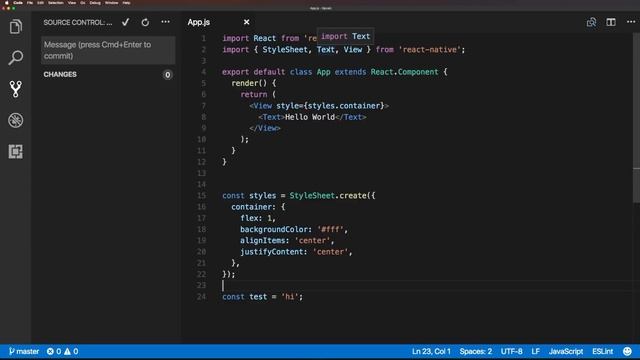
Task: Click 'react-native' string on line 2
Action: click(x=430, y=50)
